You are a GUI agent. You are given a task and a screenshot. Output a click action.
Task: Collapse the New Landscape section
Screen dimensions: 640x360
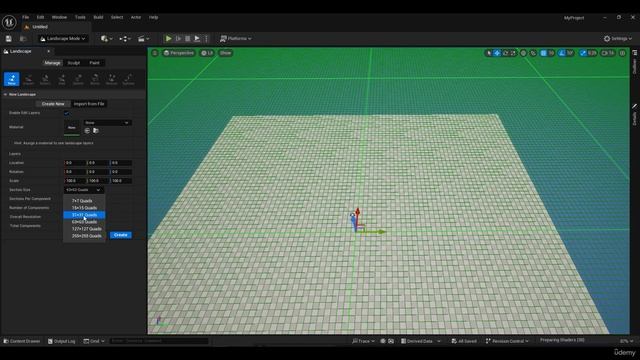coord(5,94)
